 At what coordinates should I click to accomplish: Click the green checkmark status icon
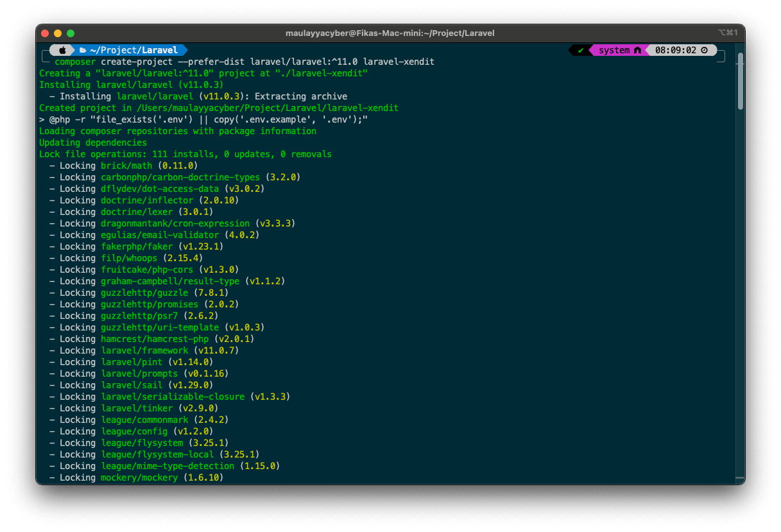pyautogui.click(x=581, y=50)
